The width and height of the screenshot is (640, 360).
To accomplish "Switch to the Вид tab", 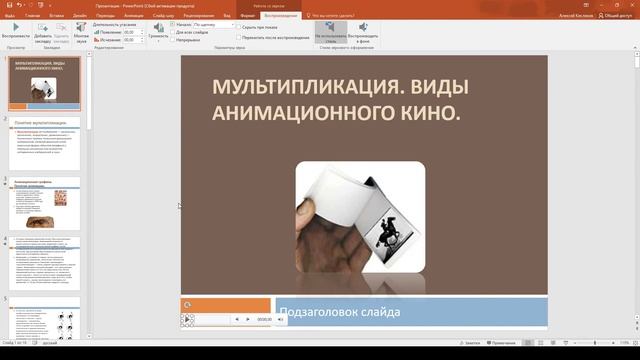I will point(227,16).
